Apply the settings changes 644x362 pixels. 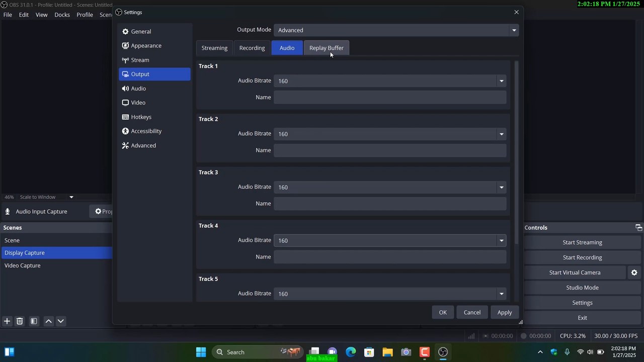click(505, 312)
